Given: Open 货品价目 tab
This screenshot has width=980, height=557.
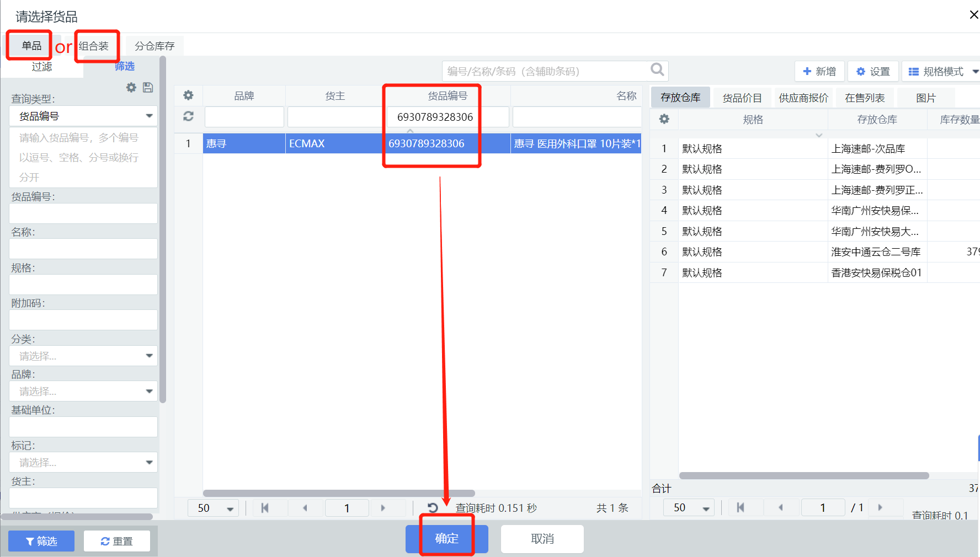Looking at the screenshot, I should (x=742, y=98).
